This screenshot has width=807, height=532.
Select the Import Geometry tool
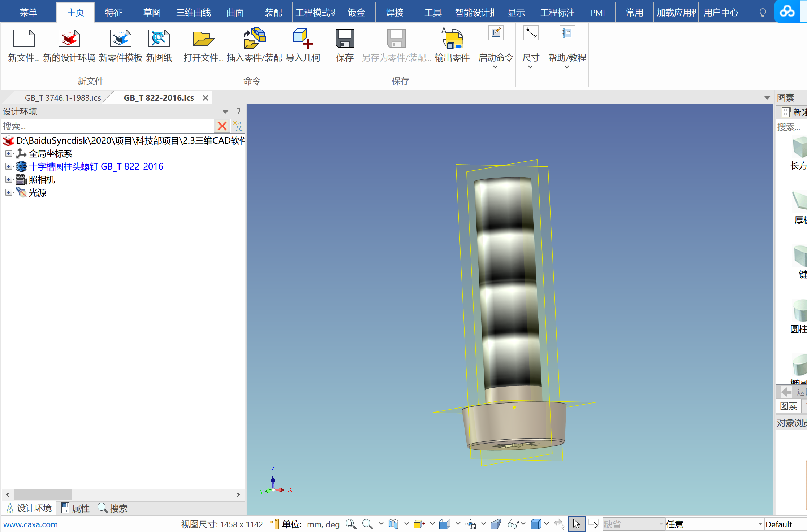303,39
